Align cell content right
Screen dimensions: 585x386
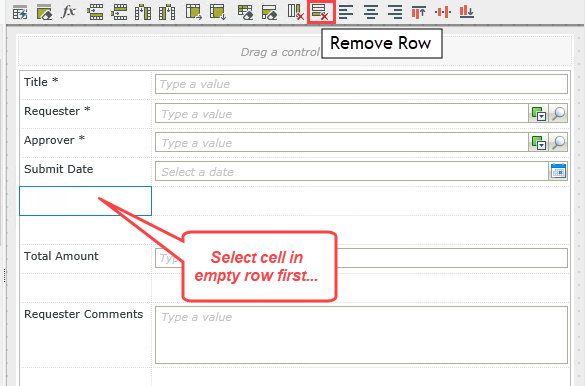(395, 12)
